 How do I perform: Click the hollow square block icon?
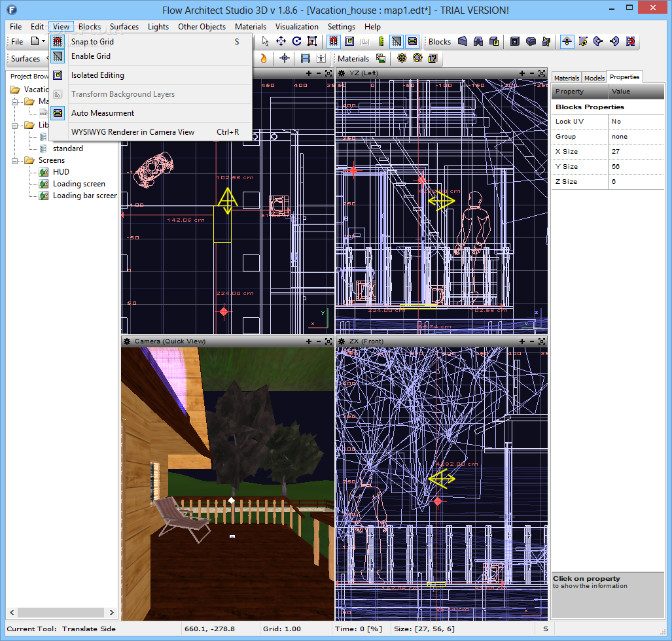click(515, 41)
